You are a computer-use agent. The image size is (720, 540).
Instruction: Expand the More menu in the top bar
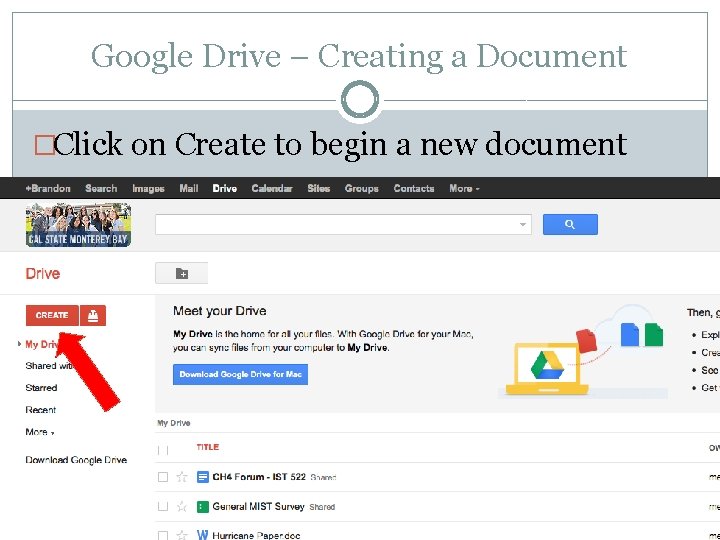click(464, 188)
